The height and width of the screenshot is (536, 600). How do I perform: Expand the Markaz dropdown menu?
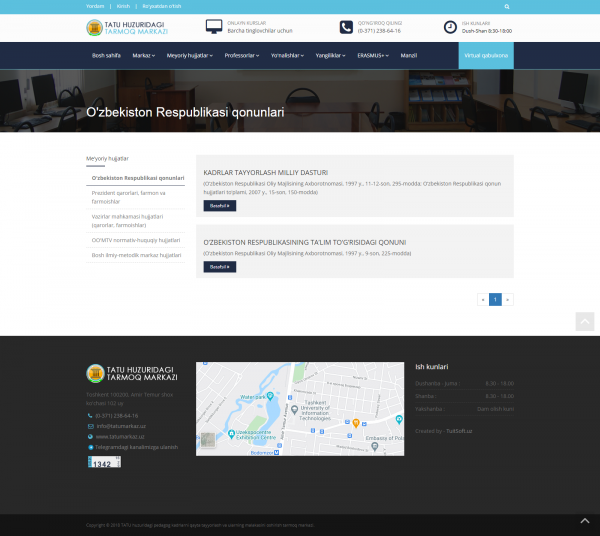coord(143,56)
